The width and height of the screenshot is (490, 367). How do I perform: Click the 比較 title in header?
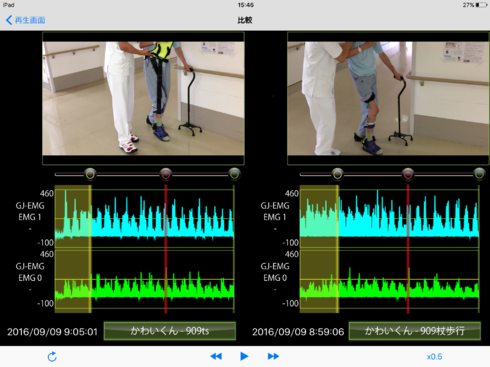point(245,20)
